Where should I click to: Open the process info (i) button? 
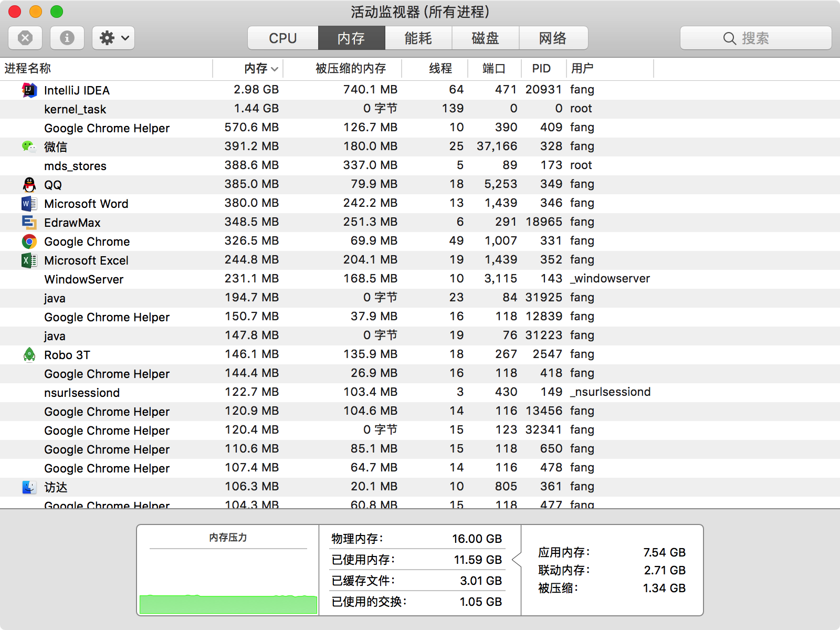(67, 38)
